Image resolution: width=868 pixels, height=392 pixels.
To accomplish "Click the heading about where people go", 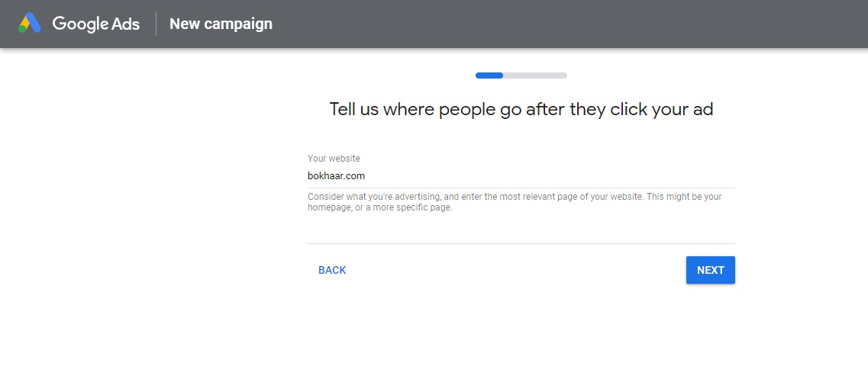I will tap(521, 109).
